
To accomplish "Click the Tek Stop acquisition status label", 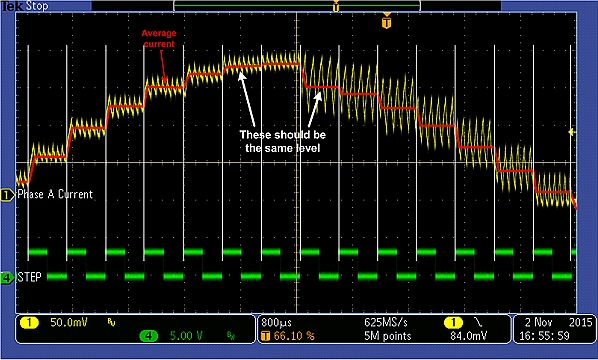I will point(25,5).
